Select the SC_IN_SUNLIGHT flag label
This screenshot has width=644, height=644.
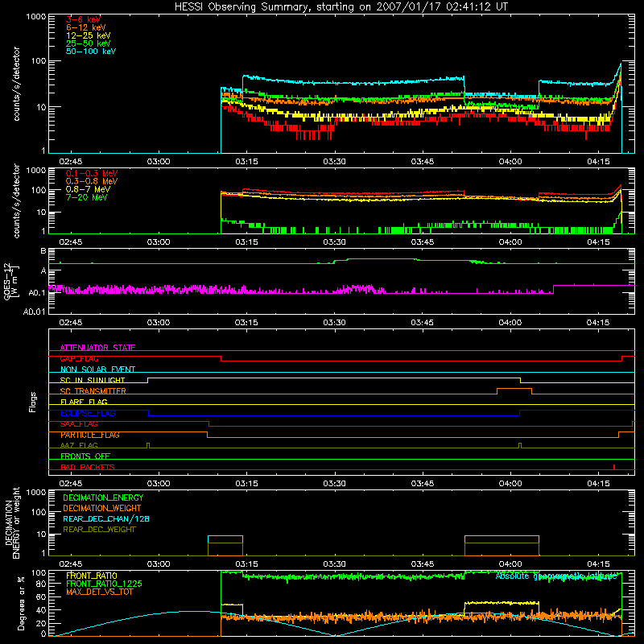(93, 380)
